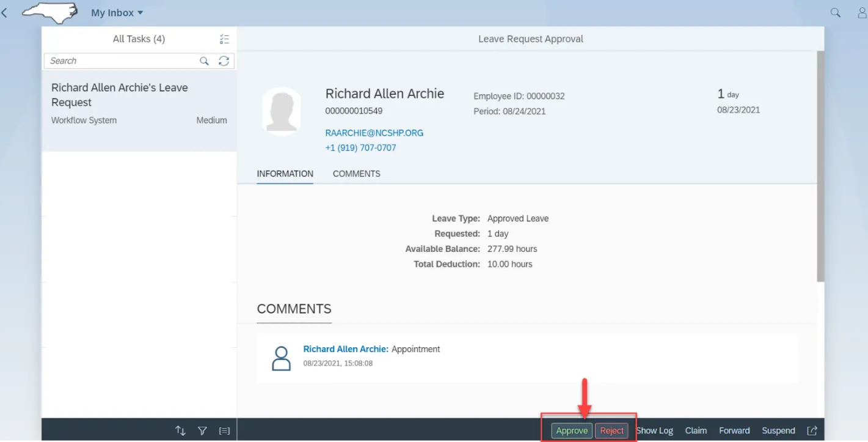This screenshot has width=868, height=442.
Task: Open Richard Allen Archie commenter link
Action: [x=346, y=349]
